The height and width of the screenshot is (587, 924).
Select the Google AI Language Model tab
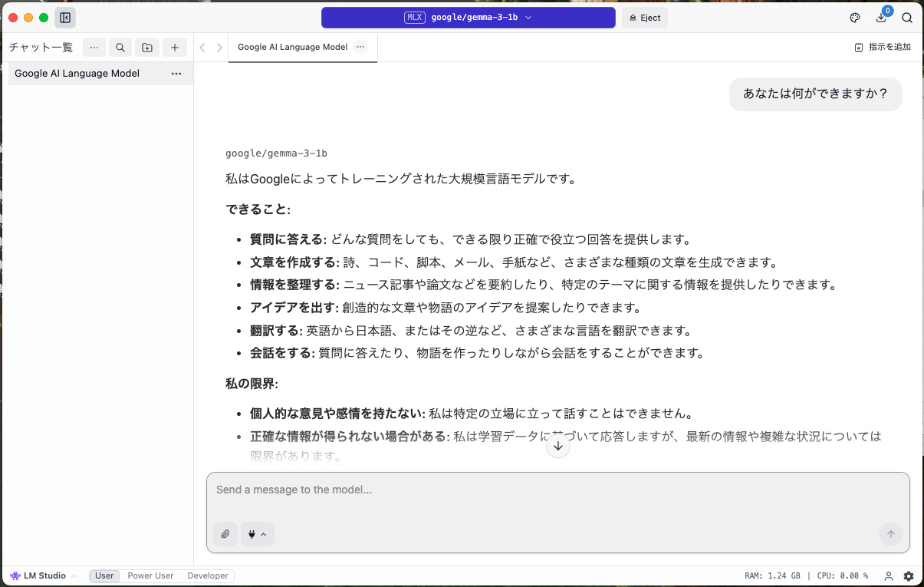tap(292, 47)
